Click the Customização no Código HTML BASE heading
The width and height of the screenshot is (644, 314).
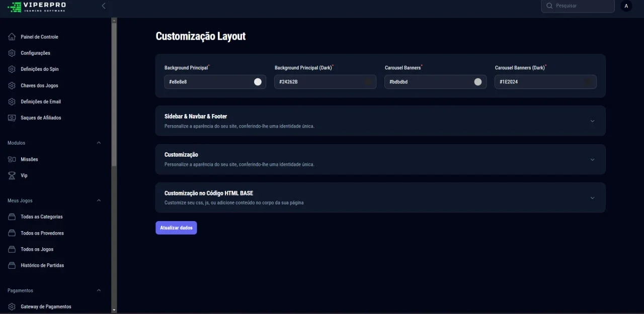209,193
